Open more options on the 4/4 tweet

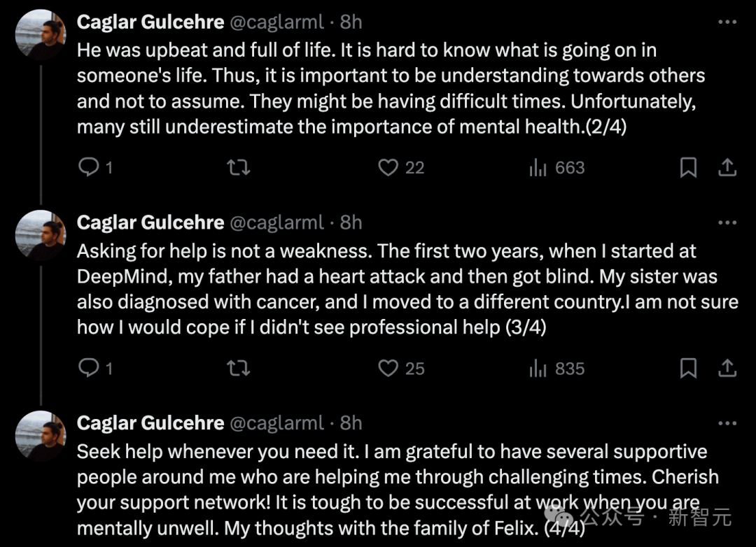(727, 424)
